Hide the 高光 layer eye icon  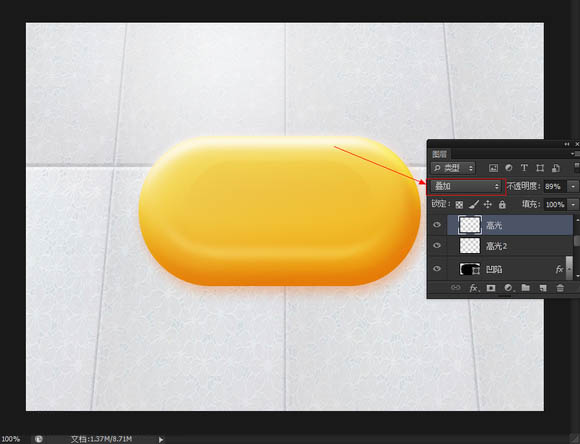[x=437, y=225]
